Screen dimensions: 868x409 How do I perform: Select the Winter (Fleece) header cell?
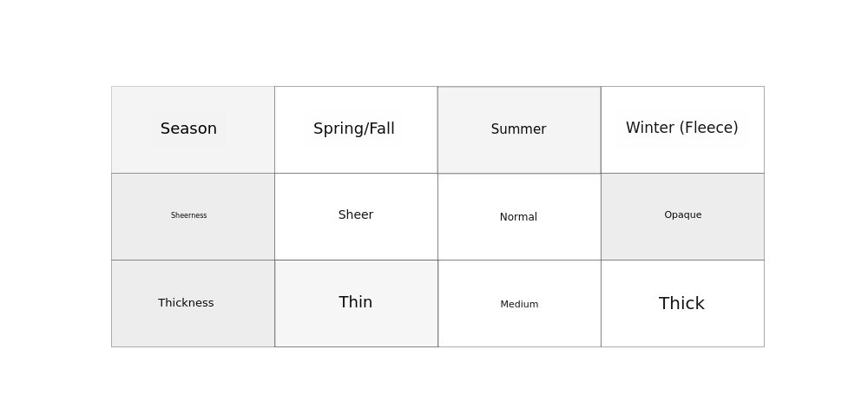(x=682, y=129)
